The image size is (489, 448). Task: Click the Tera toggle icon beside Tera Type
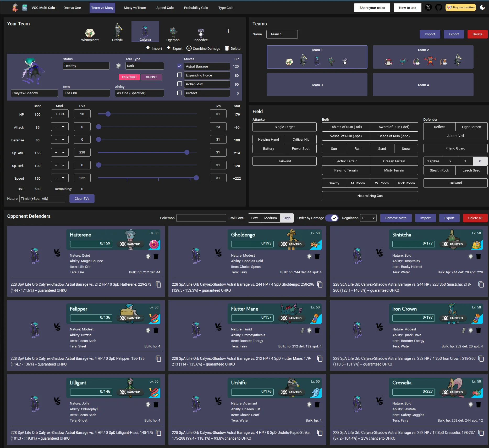pyautogui.click(x=118, y=66)
